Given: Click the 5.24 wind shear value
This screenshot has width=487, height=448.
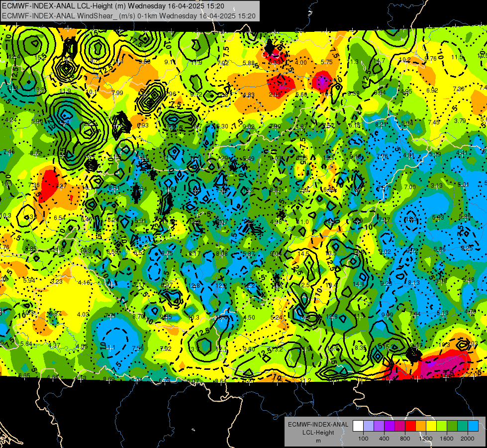Looking at the screenshot, I should click(277, 318).
